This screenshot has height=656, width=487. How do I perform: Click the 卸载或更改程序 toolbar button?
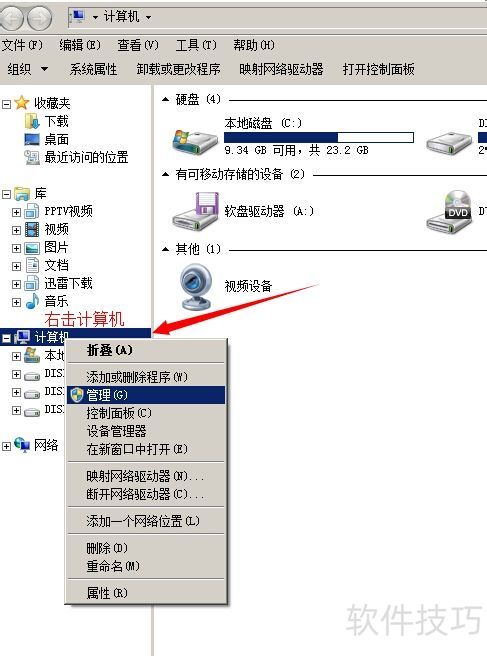pyautogui.click(x=178, y=69)
